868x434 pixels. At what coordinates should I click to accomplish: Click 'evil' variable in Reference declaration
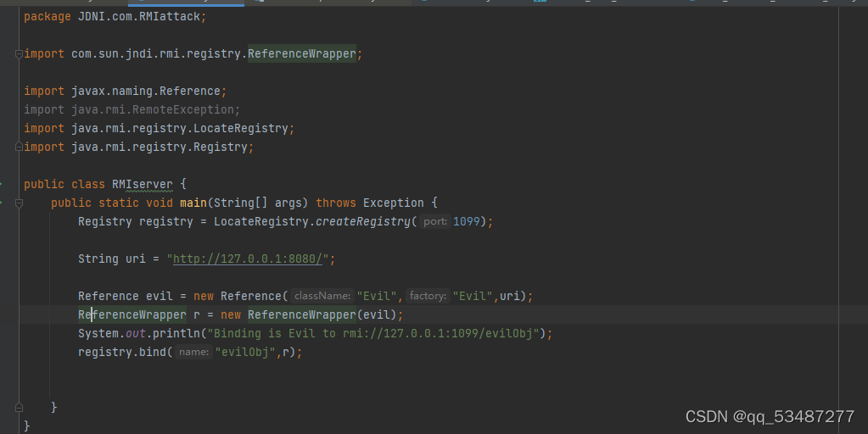tap(160, 296)
